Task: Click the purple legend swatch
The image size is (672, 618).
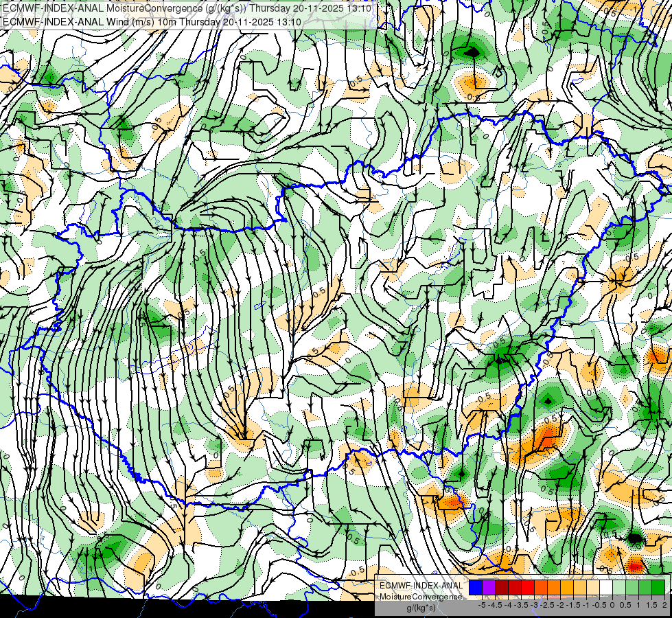Action: tap(489, 588)
